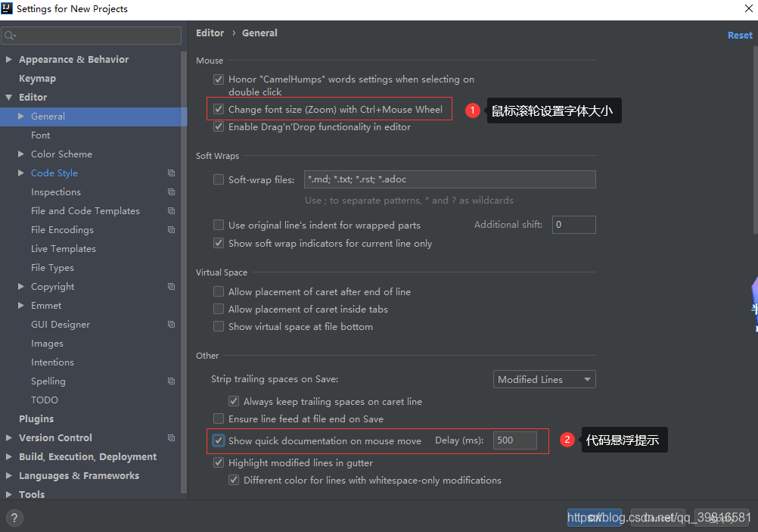This screenshot has width=758, height=532.
Task: Expand the Color Scheme arrow
Action: click(20, 154)
